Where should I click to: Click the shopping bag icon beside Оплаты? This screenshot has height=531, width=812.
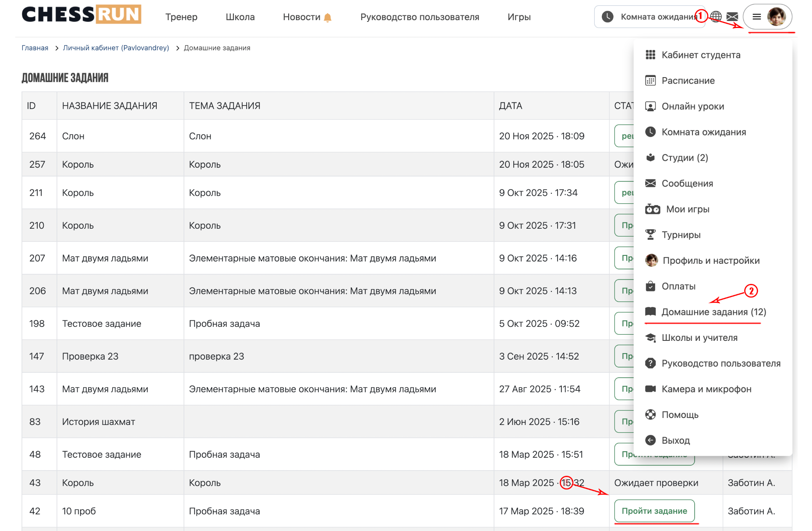tap(650, 286)
